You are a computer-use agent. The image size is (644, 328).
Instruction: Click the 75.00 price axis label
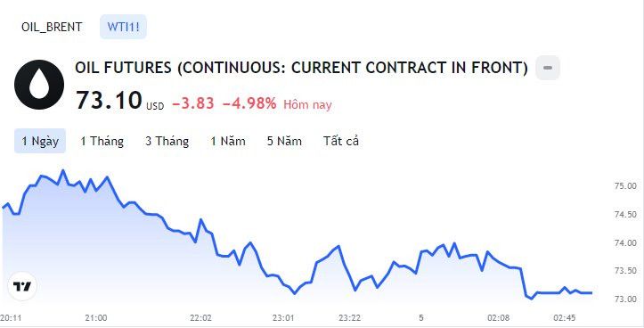coord(625,185)
